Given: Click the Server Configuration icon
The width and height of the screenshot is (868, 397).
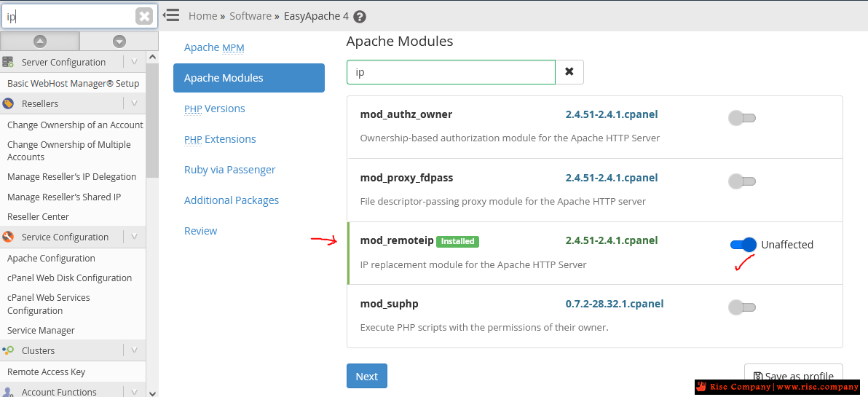Looking at the screenshot, I should click(8, 61).
